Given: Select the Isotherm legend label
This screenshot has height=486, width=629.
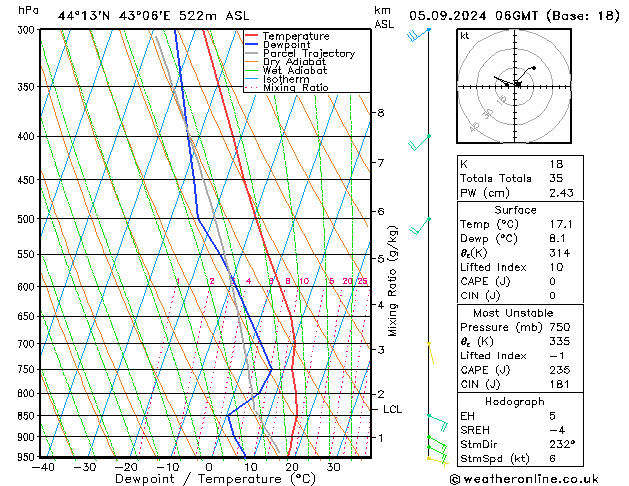Looking at the screenshot, I should pos(286,79).
